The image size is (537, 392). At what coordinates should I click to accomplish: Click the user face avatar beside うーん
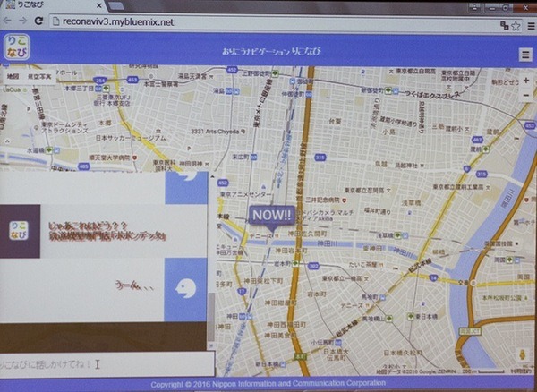point(186,288)
